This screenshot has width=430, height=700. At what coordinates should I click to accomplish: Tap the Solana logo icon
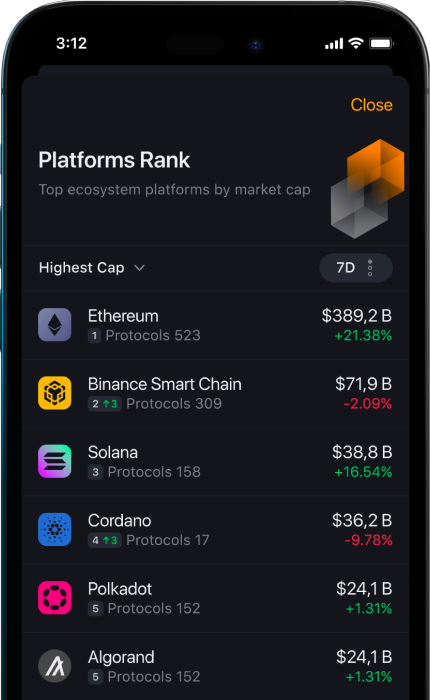point(54,461)
